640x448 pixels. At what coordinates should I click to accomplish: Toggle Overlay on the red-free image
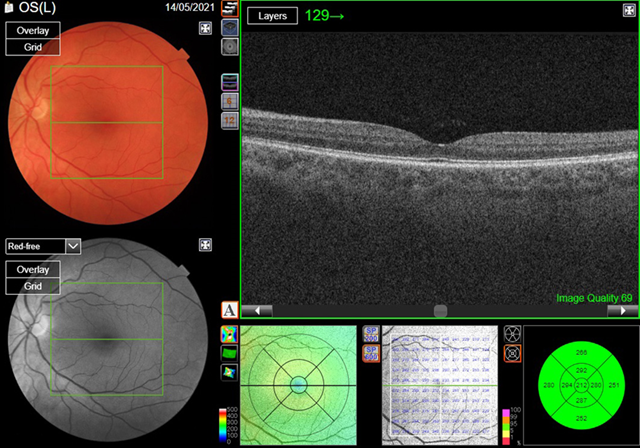tap(33, 270)
